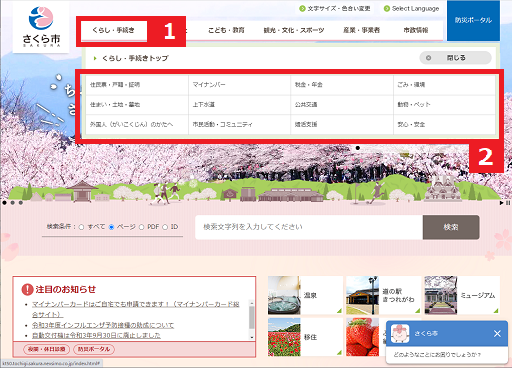Open the 市政情報 navigation tab
The height and width of the screenshot is (368, 512).
(416, 30)
